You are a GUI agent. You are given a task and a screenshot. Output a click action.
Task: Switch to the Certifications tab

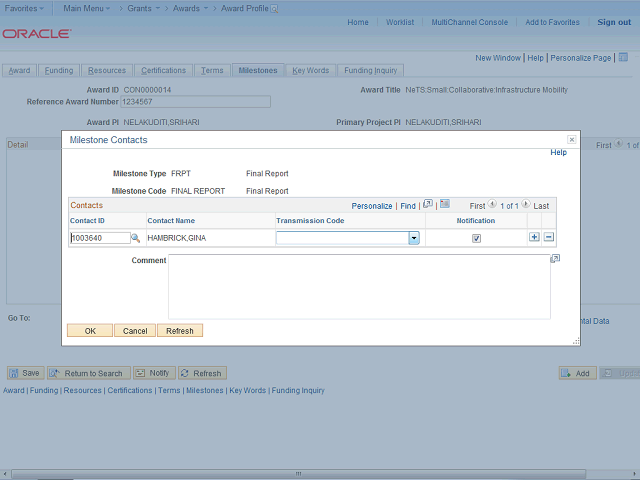pos(163,71)
